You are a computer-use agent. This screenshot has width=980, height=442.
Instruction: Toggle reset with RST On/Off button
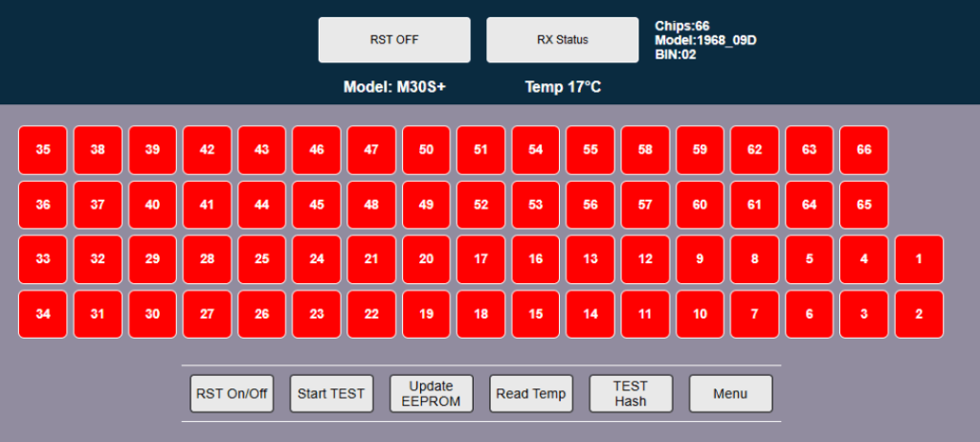(x=232, y=393)
